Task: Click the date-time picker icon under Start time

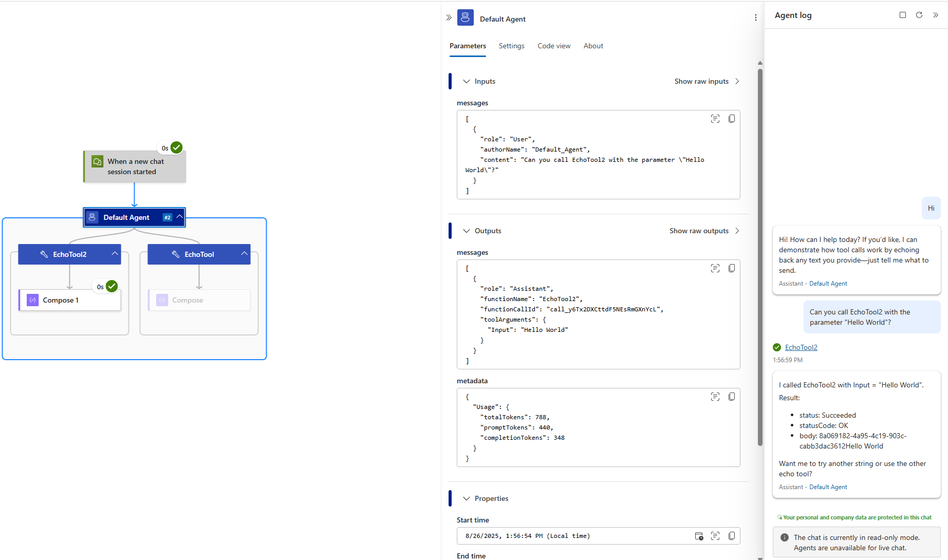Action: (699, 536)
